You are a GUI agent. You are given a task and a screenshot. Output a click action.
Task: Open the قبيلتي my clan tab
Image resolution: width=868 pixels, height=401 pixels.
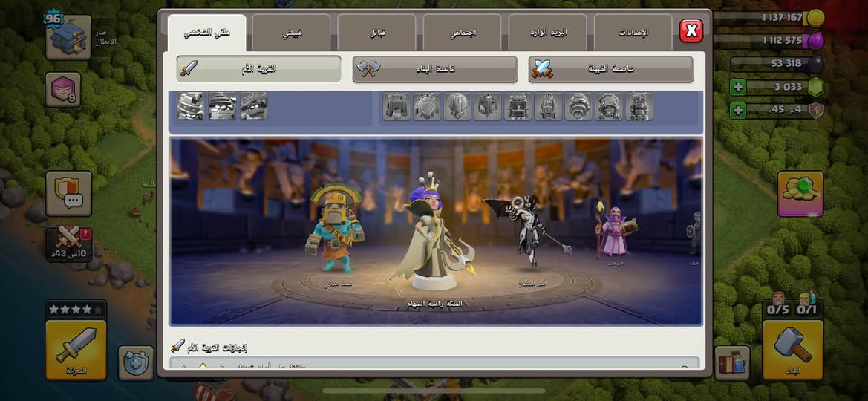pyautogui.click(x=292, y=33)
